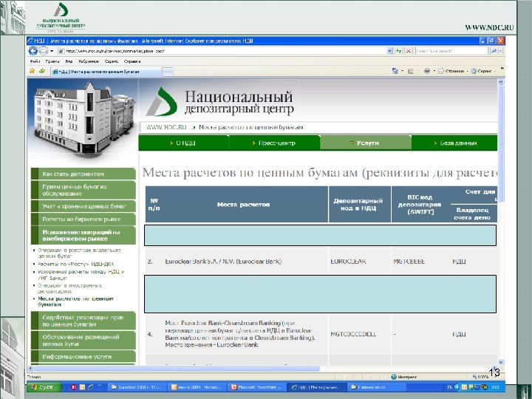Click the Live Search input box
532x399 pixels.
coord(451,51)
